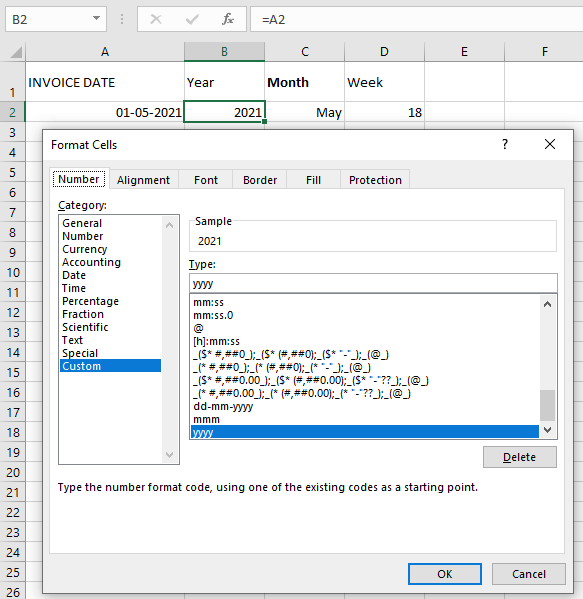Click the Type list scroll down arrow
Screen dimensions: 583x599
(547, 430)
